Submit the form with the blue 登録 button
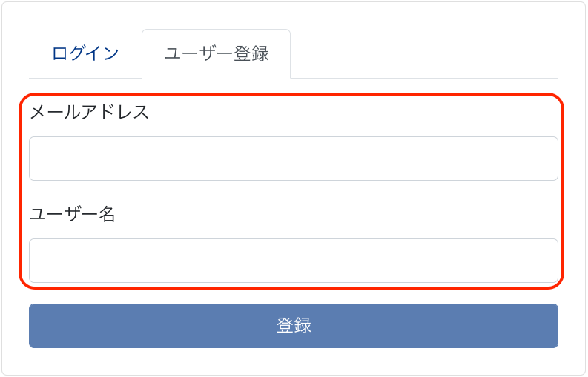The height and width of the screenshot is (377, 588). coord(293,326)
